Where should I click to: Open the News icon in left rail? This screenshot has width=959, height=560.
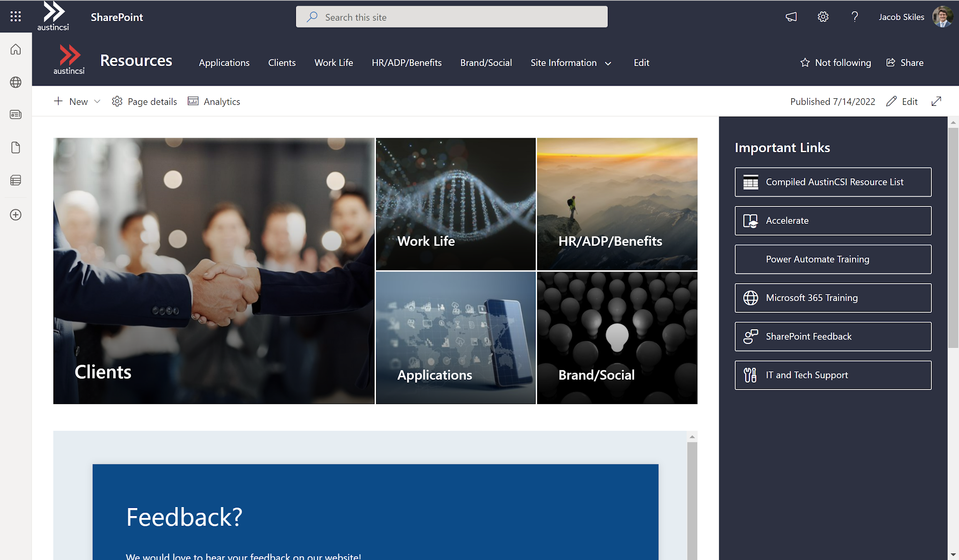pos(15,115)
